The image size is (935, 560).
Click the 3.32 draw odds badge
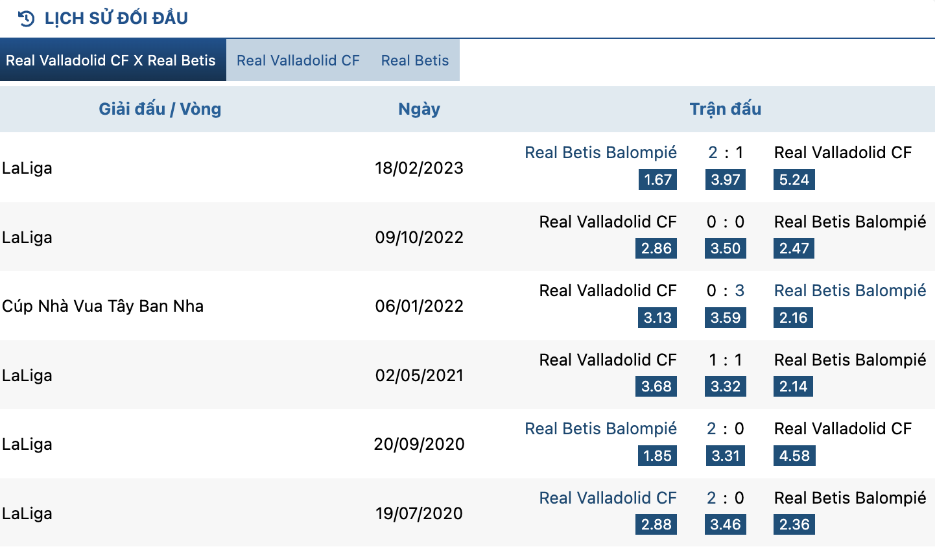click(x=726, y=386)
